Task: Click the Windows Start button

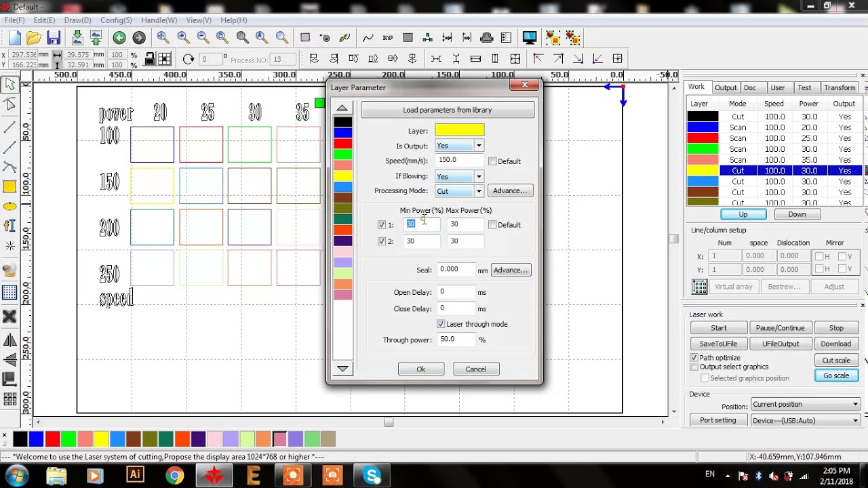Action: [16, 475]
